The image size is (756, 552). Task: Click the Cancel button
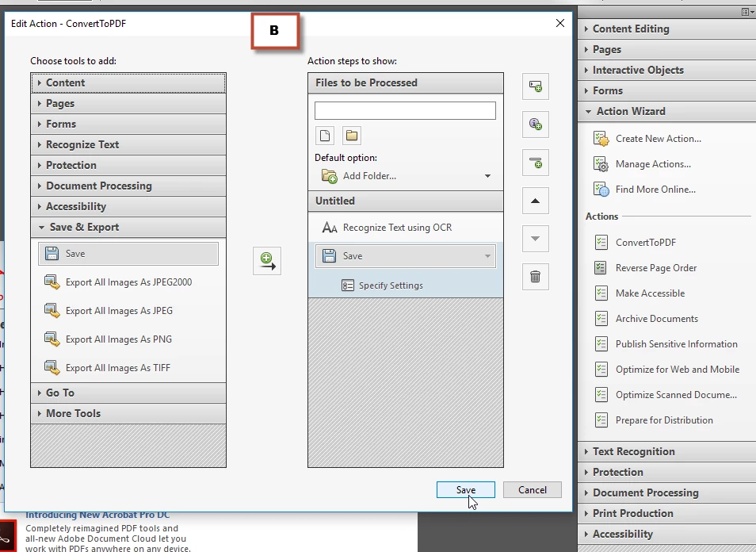tap(533, 490)
